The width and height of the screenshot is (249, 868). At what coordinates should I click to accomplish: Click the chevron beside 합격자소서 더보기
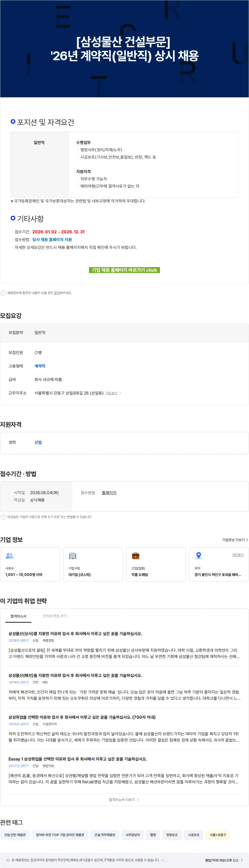[138, 799]
